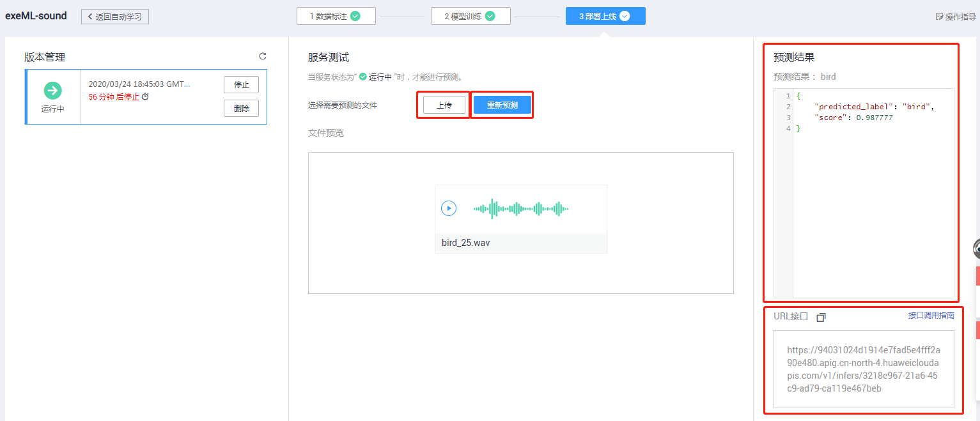Click the checkmark badge on 部署上线 step
The width and height of the screenshot is (980, 421).
click(x=625, y=16)
